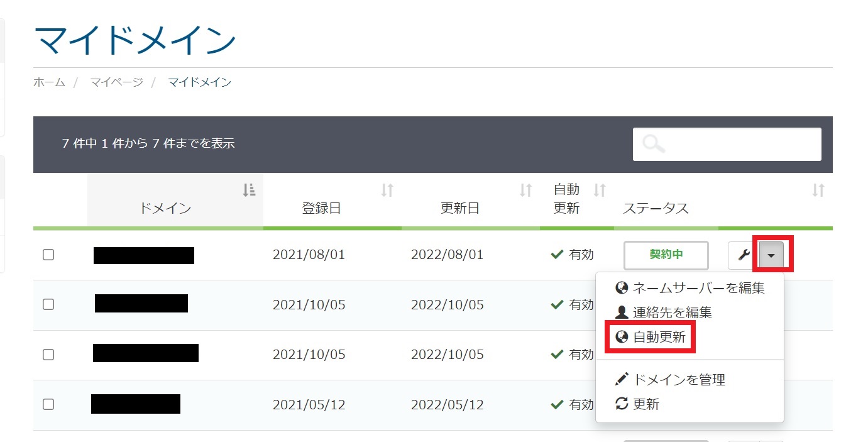Click sort arrows beside 自動更新 header
This screenshot has height=442, width=868.
(600, 190)
